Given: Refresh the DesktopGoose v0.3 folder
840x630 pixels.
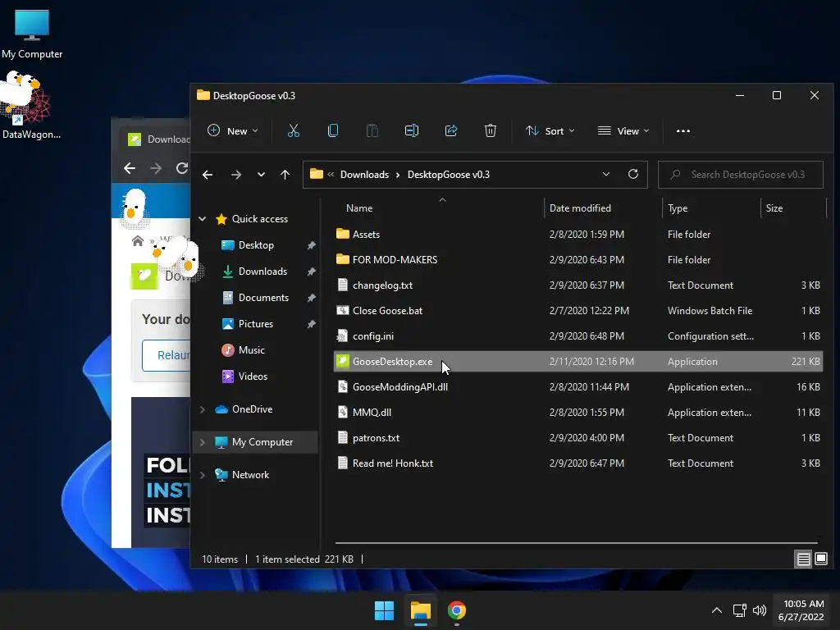Looking at the screenshot, I should (x=633, y=174).
